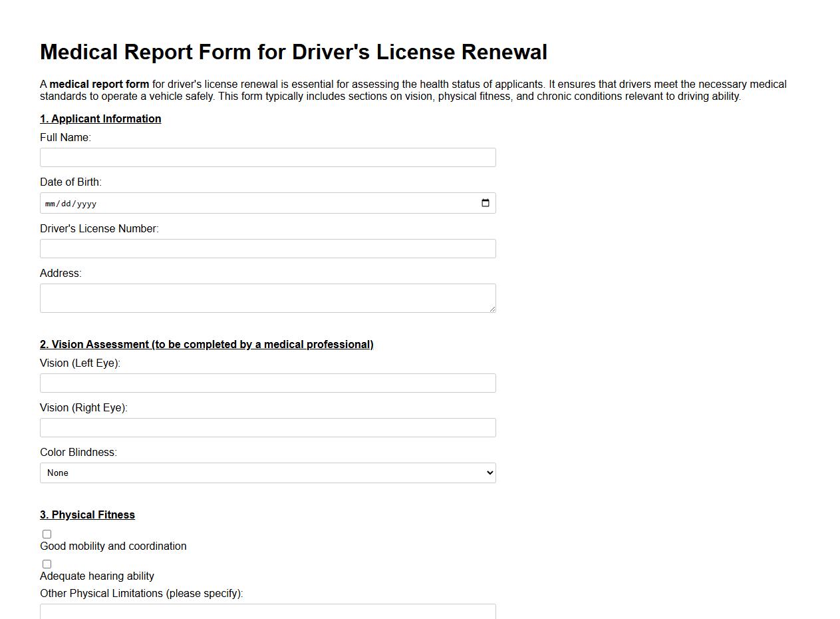Screen dimensions: 840x619
Task: Uncheck the Good mobility and coordination option
Action: point(47,534)
